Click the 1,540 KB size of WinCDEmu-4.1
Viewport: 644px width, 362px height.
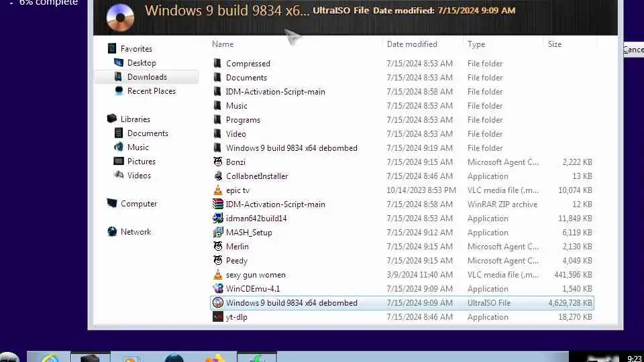[x=577, y=288]
